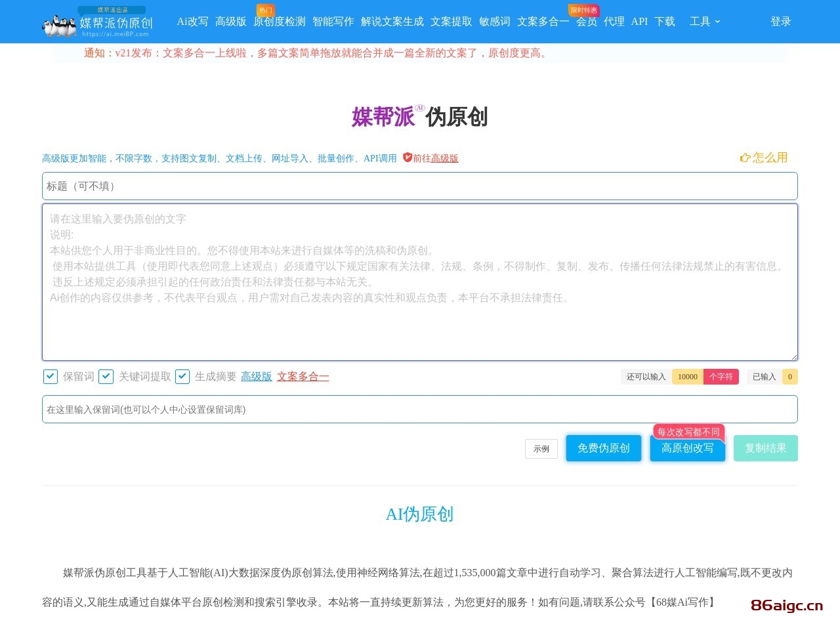Open the 高级版 nav item in header
The height and width of the screenshot is (630, 840).
click(231, 22)
